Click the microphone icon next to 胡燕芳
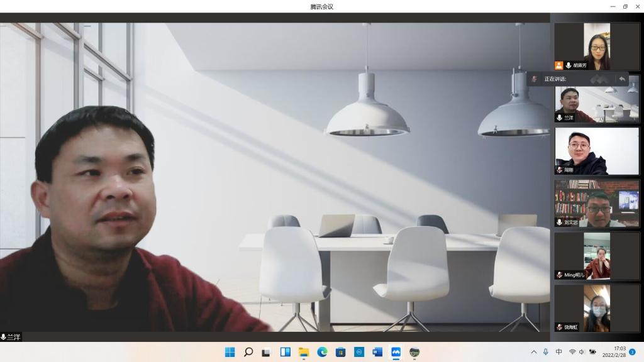The image size is (644, 362). coord(569,65)
